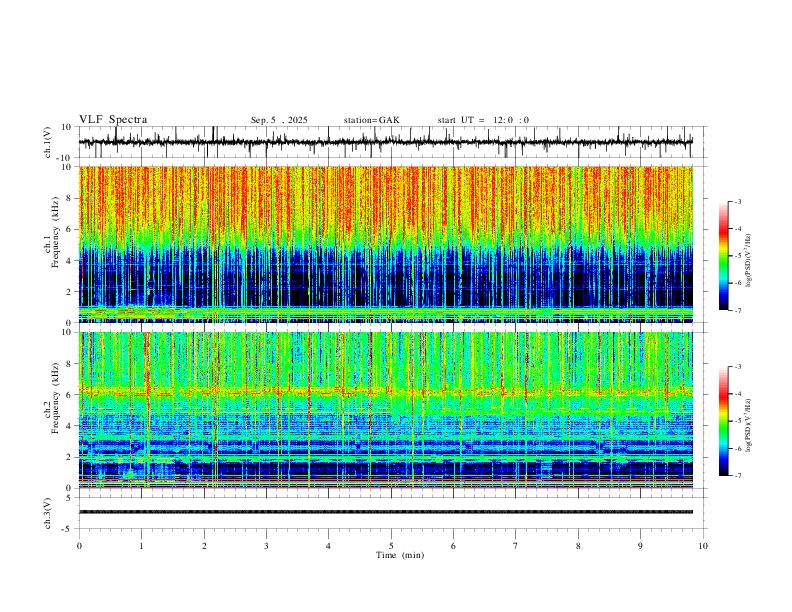Click the "-5" tick on ch.1 colorbar
Image resolution: width=792 pixels, height=612 pixels.
737,256
